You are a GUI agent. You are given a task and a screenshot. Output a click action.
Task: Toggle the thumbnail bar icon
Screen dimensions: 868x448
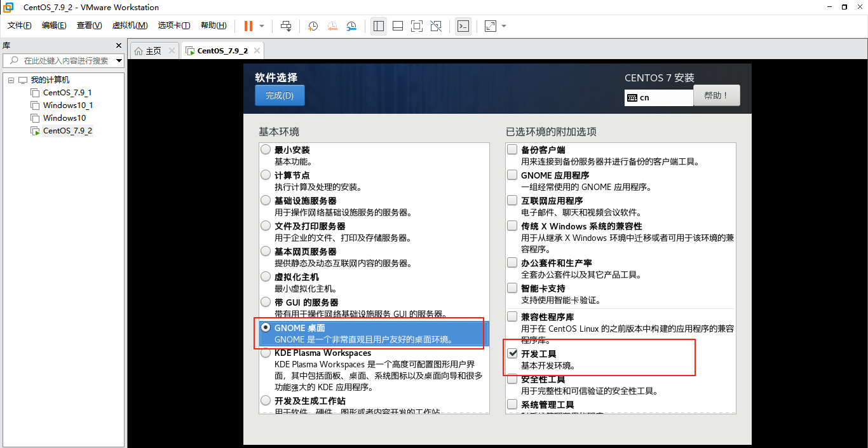[x=398, y=26]
